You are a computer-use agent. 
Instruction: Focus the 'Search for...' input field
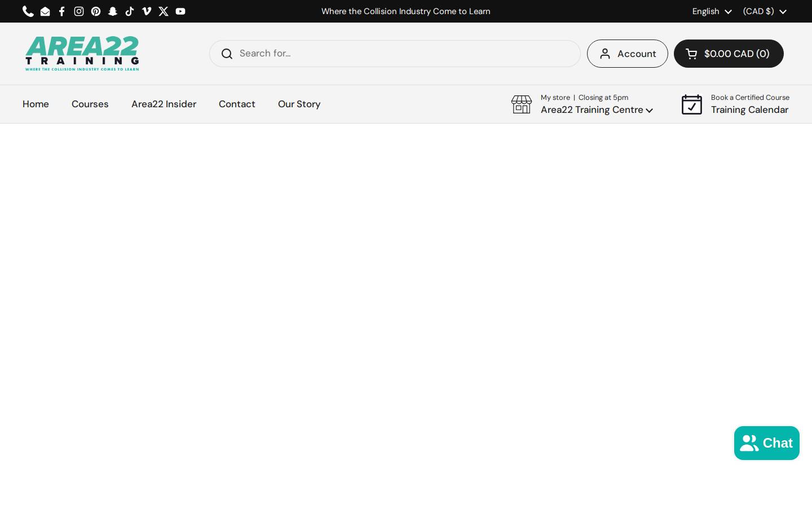[395, 54]
